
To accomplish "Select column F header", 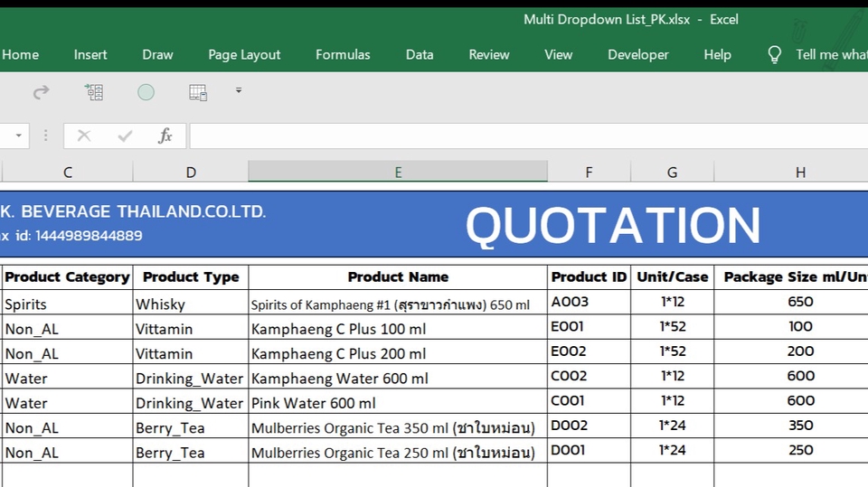I will pos(589,172).
